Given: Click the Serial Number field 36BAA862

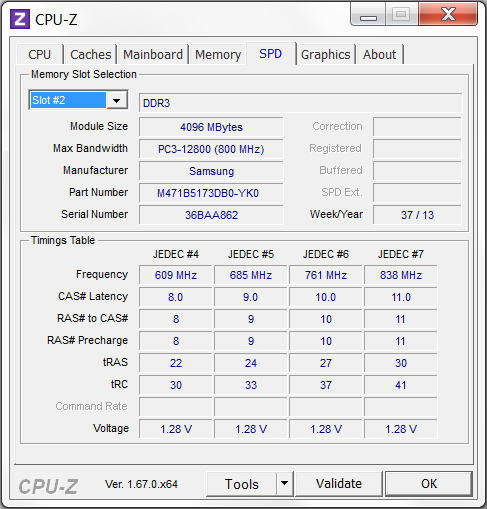Looking at the screenshot, I should tap(211, 215).
